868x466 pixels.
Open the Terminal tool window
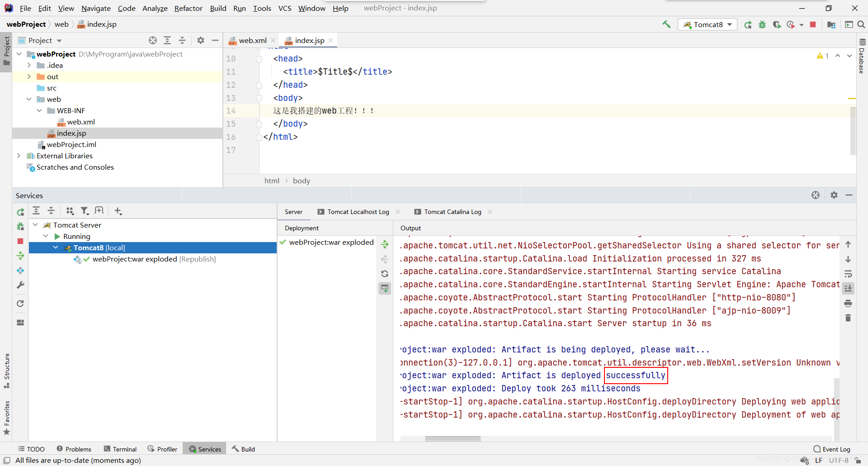point(120,449)
